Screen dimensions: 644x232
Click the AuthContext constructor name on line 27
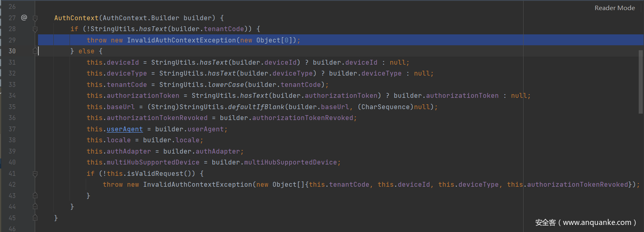click(76, 18)
